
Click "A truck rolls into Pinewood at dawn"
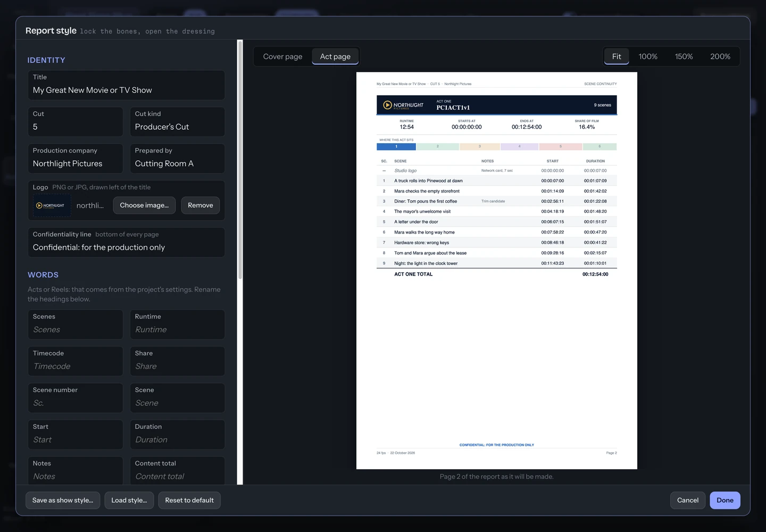coord(428,181)
